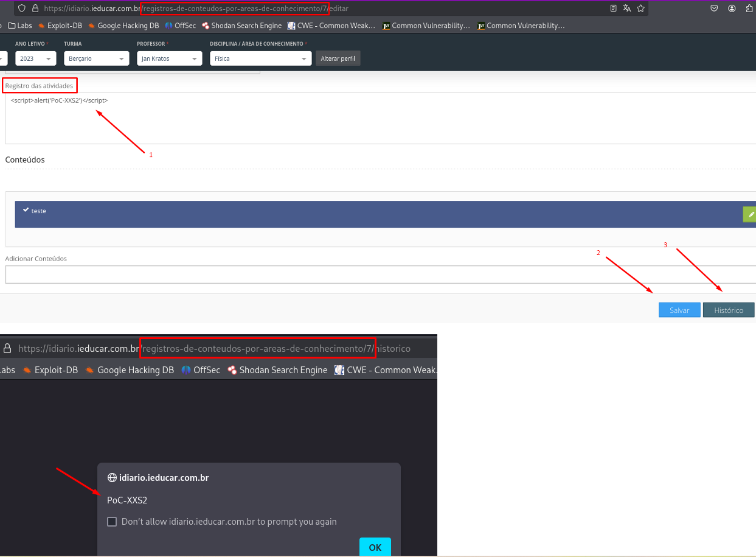The image size is (756, 557).
Task: Click the /editar address bar URL
Action: [196, 9]
